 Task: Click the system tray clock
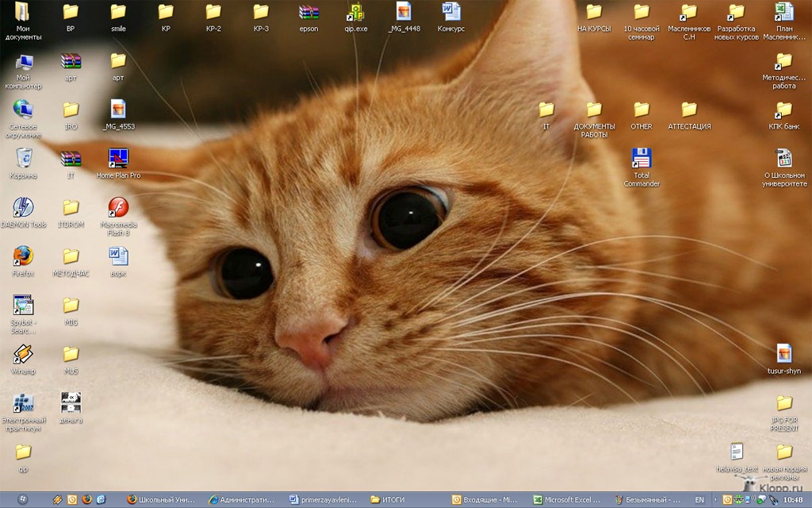click(792, 500)
